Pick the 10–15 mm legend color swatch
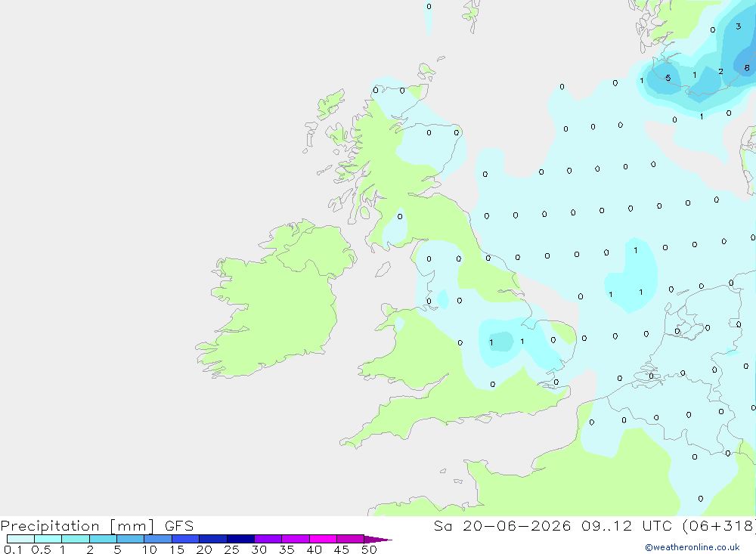Viewport: 756px width, 554px height. 158,539
